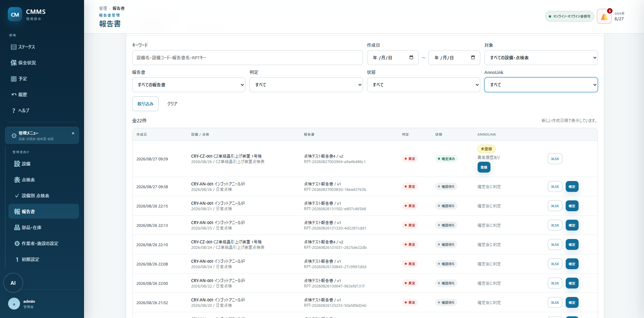Clear filters with クリア button

172,104
